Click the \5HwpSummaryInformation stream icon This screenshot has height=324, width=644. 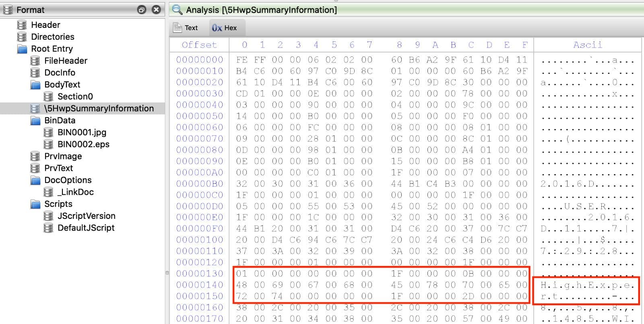[x=35, y=109]
